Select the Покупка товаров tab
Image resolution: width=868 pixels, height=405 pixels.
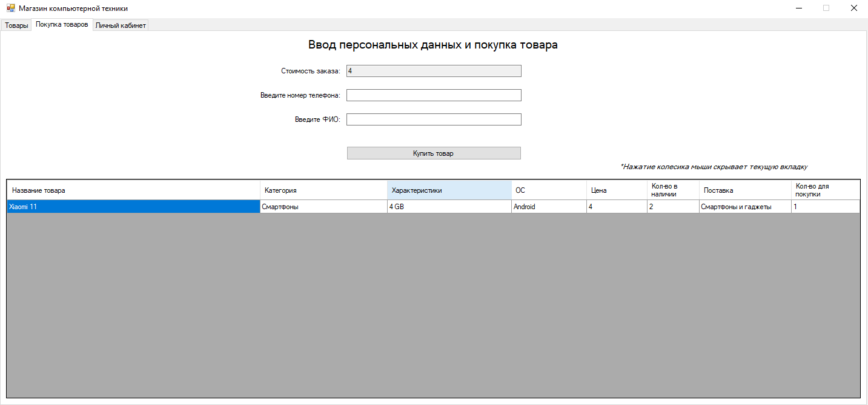62,25
